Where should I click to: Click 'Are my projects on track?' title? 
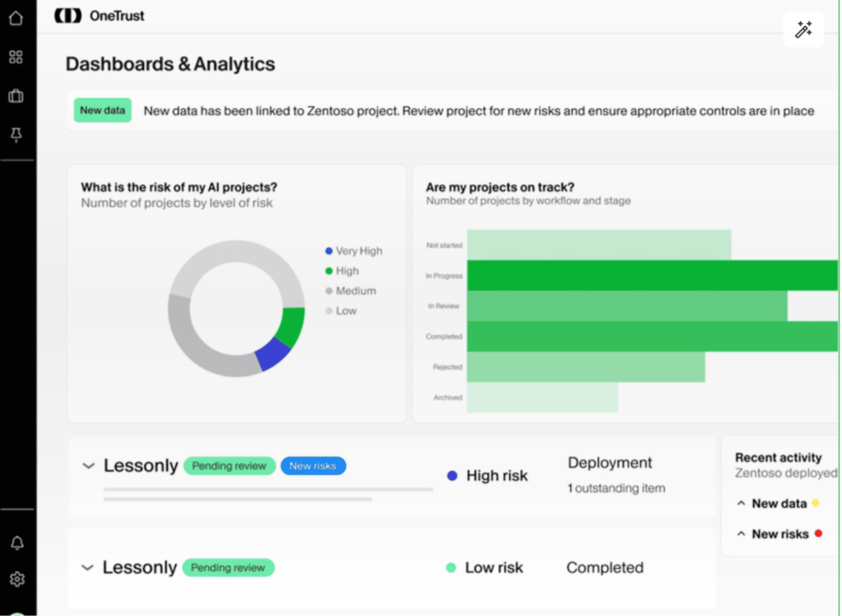500,187
